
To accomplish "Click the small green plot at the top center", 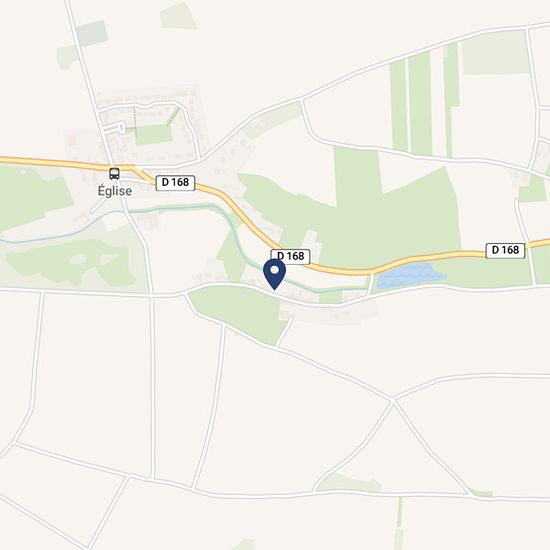I will tap(178, 16).
